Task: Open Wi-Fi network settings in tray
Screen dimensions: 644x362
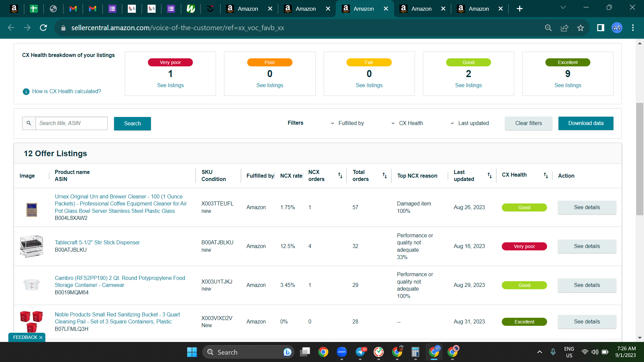Action: pos(585,352)
